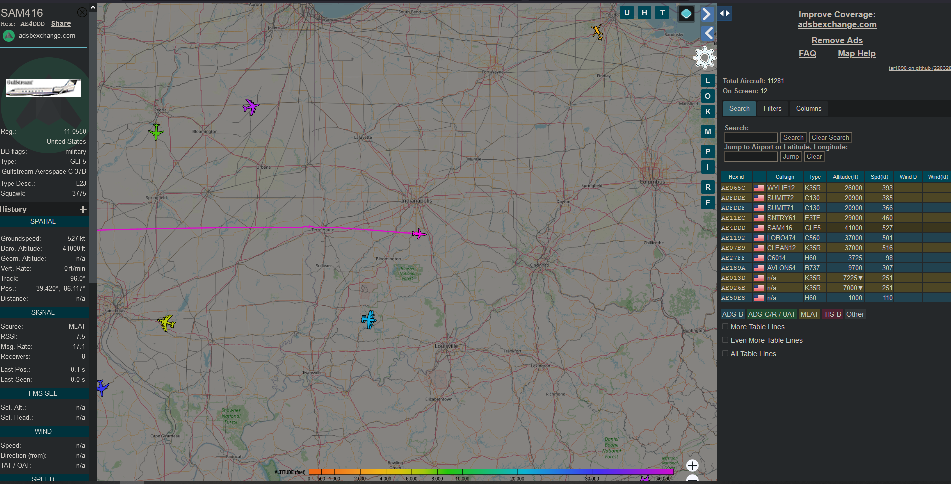
Task: Click the M map control button
Action: click(707, 132)
